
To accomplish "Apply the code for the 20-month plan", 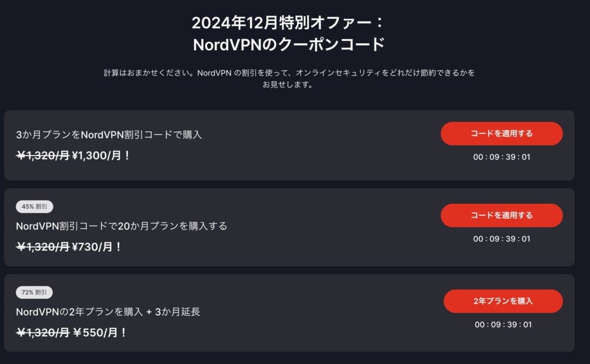I will click(501, 215).
